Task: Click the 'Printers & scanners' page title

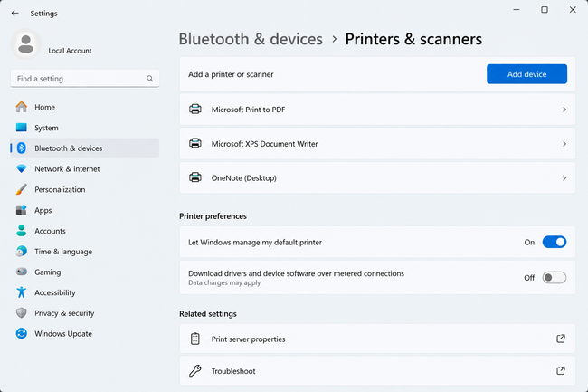Action: point(413,39)
